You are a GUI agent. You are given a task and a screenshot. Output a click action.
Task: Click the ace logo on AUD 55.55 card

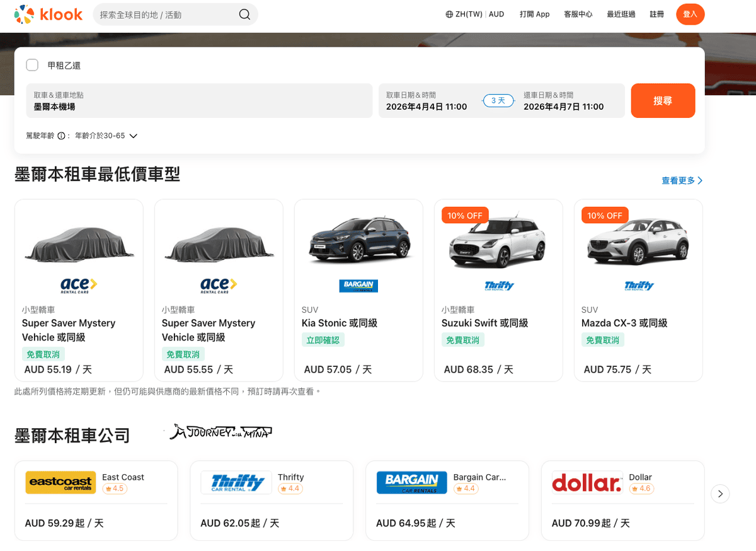tap(219, 286)
